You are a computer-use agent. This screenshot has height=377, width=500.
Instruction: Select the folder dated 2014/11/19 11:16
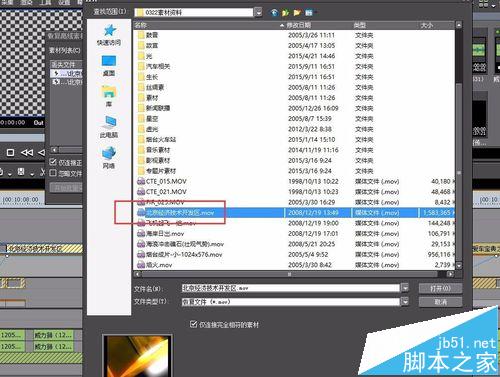point(154,150)
